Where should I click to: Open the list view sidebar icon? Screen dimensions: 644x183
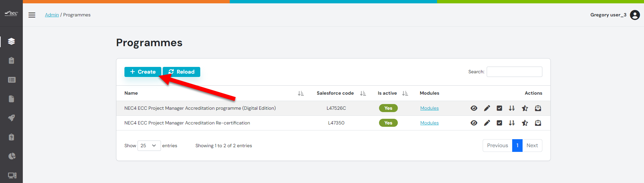pos(11,80)
